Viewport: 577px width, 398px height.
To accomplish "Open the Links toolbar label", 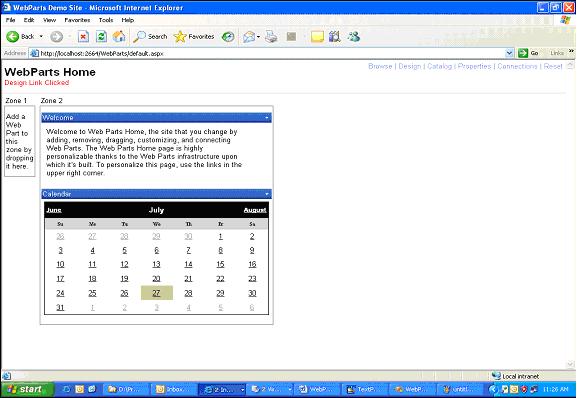I will click(x=557, y=53).
